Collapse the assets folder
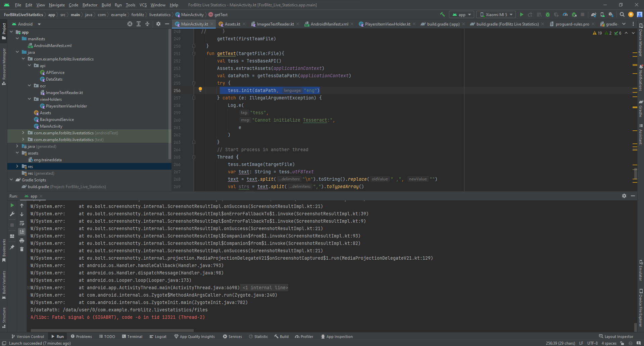 coord(17,153)
